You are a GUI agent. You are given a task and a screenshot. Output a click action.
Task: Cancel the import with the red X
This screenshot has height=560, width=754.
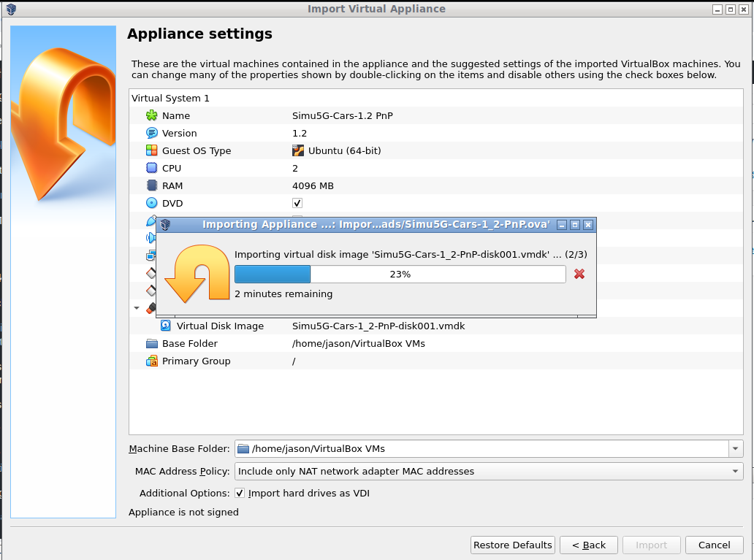point(579,274)
